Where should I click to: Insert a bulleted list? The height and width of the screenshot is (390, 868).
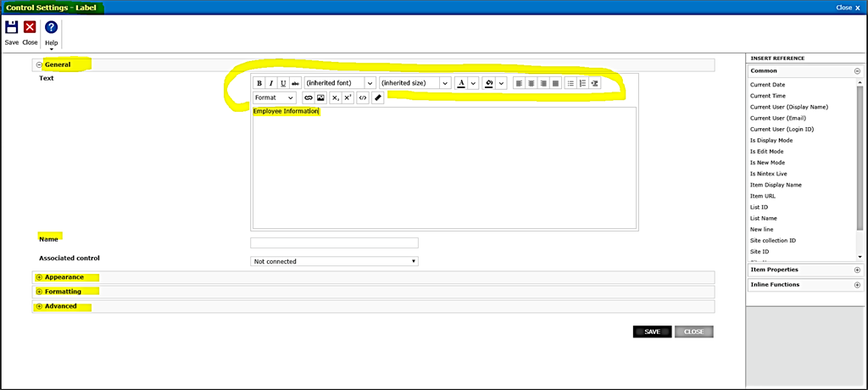pos(570,83)
